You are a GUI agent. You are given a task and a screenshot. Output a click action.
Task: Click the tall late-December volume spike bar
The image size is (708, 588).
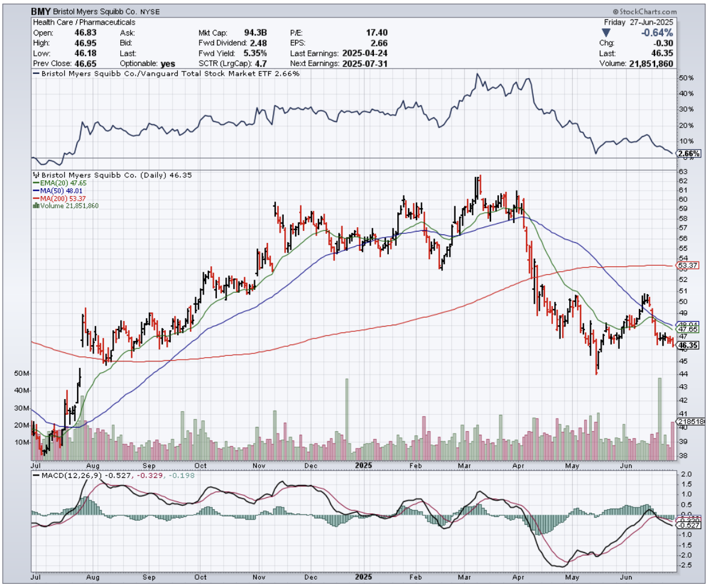coord(347,418)
